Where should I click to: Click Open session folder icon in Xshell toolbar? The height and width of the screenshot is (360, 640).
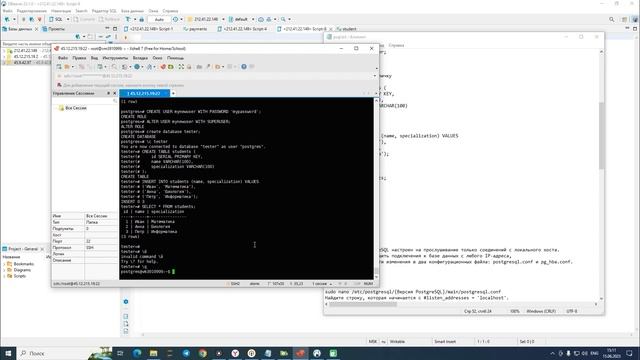coord(67,67)
